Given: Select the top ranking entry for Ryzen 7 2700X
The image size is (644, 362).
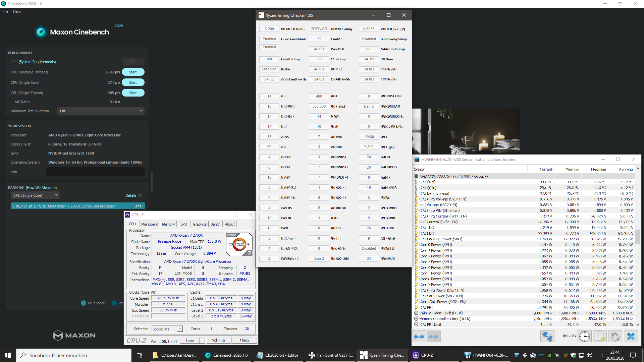Looking at the screenshot, I should coord(78,206).
